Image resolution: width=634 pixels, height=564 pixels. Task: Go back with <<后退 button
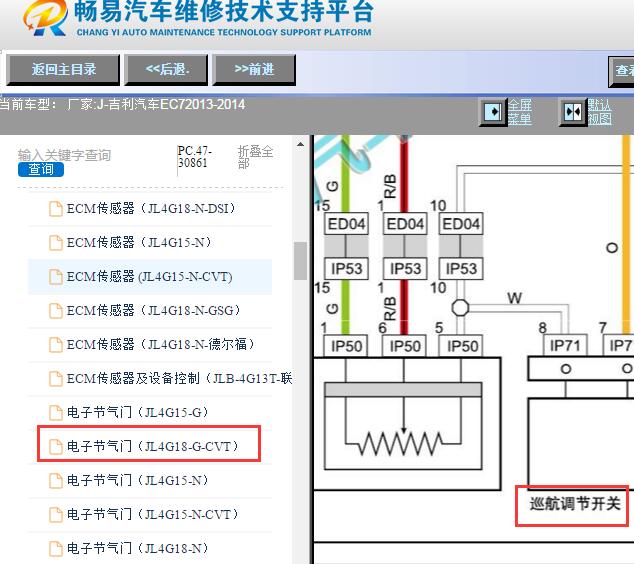click(x=167, y=70)
